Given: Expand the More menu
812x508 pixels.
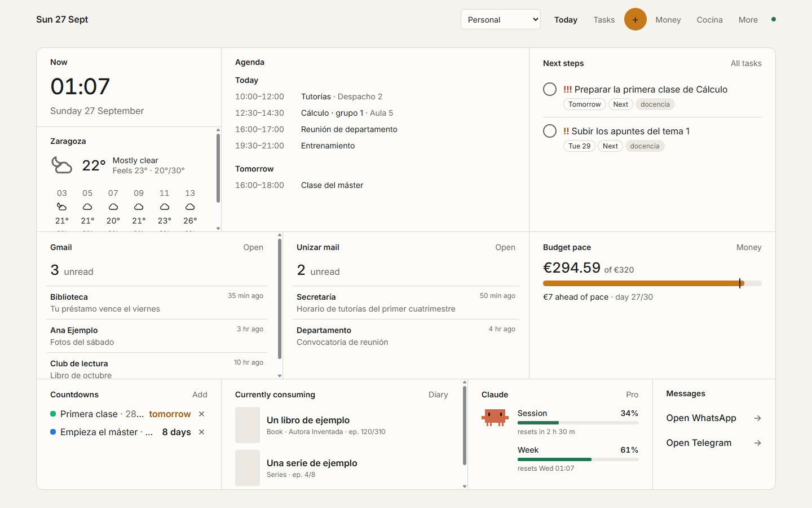Looking at the screenshot, I should [748, 20].
